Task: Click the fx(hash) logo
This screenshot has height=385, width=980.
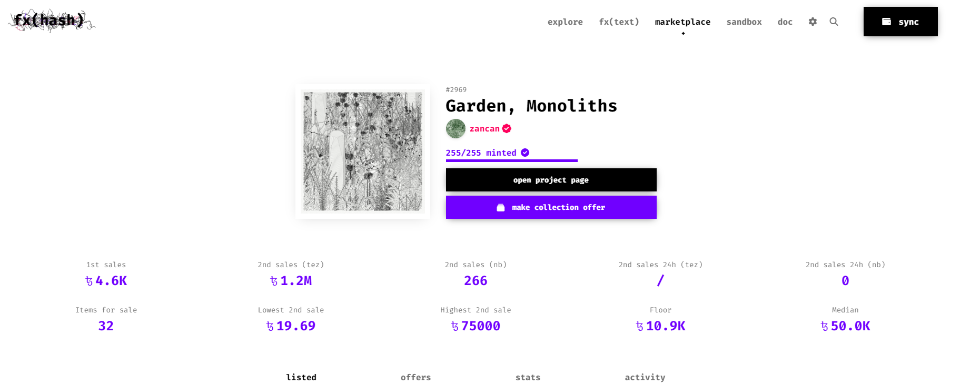Action: [51, 21]
